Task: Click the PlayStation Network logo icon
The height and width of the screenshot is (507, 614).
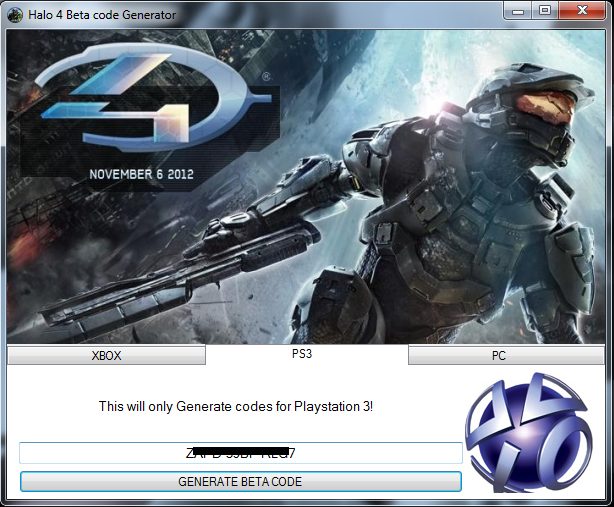Action: 529,432
